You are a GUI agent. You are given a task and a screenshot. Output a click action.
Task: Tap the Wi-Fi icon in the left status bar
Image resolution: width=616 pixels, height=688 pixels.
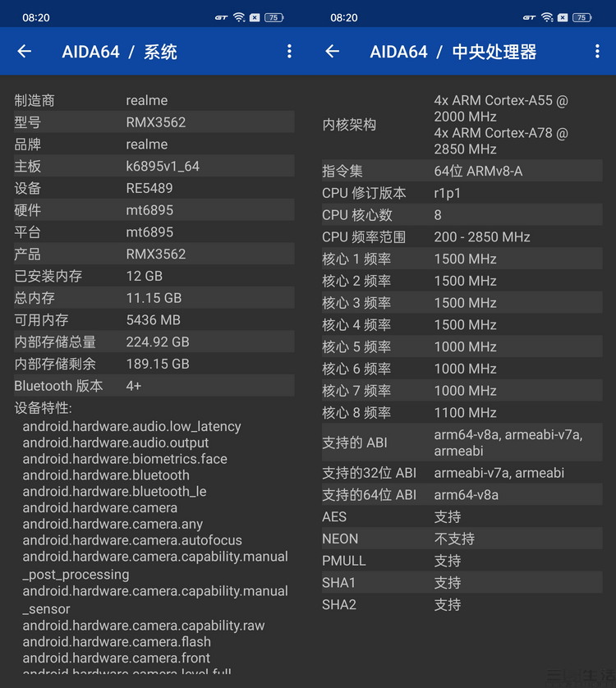[x=239, y=17]
